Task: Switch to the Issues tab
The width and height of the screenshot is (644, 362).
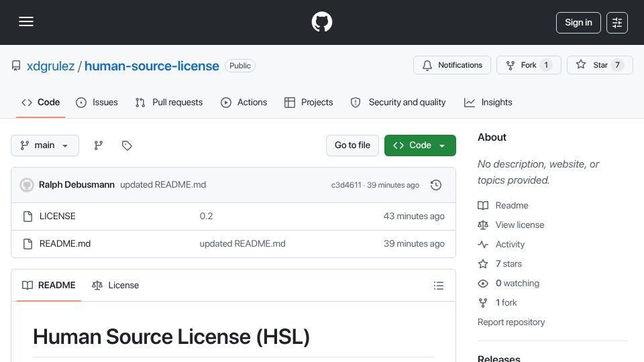Action: click(x=97, y=102)
